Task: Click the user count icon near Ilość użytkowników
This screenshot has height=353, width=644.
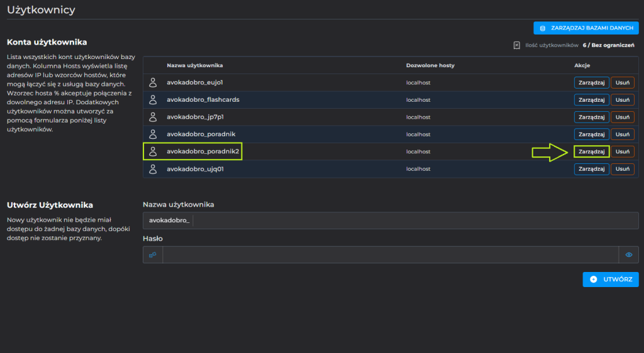Action: (517, 45)
